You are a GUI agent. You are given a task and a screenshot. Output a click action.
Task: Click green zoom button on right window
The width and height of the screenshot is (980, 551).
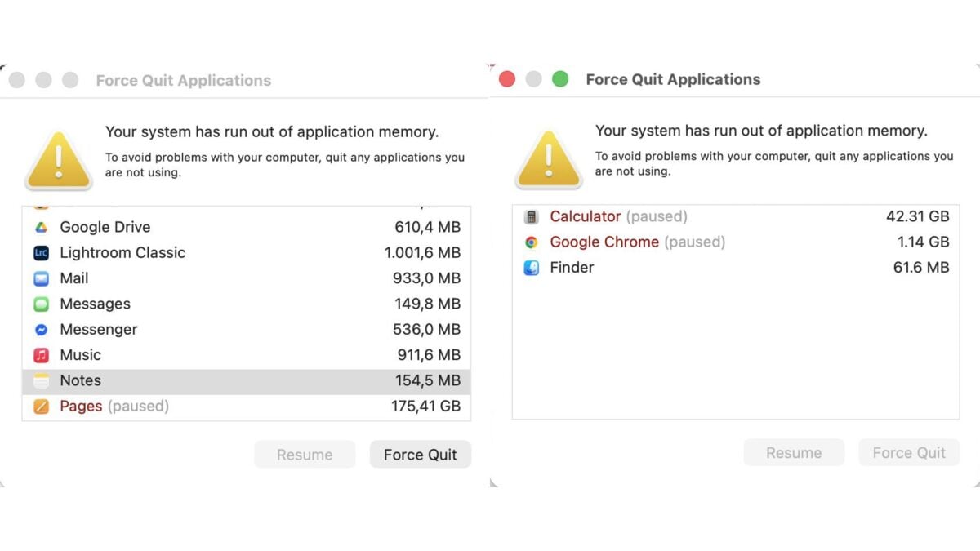560,79
